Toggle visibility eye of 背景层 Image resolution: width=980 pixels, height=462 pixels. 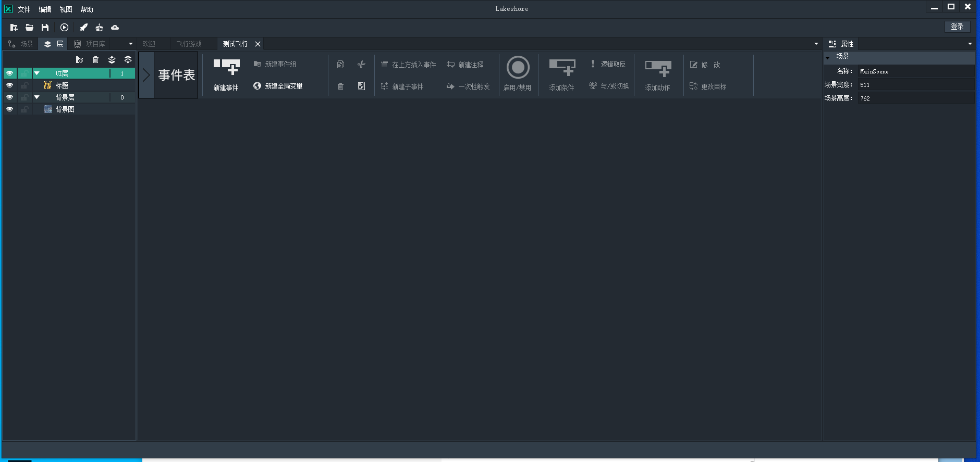click(x=9, y=97)
